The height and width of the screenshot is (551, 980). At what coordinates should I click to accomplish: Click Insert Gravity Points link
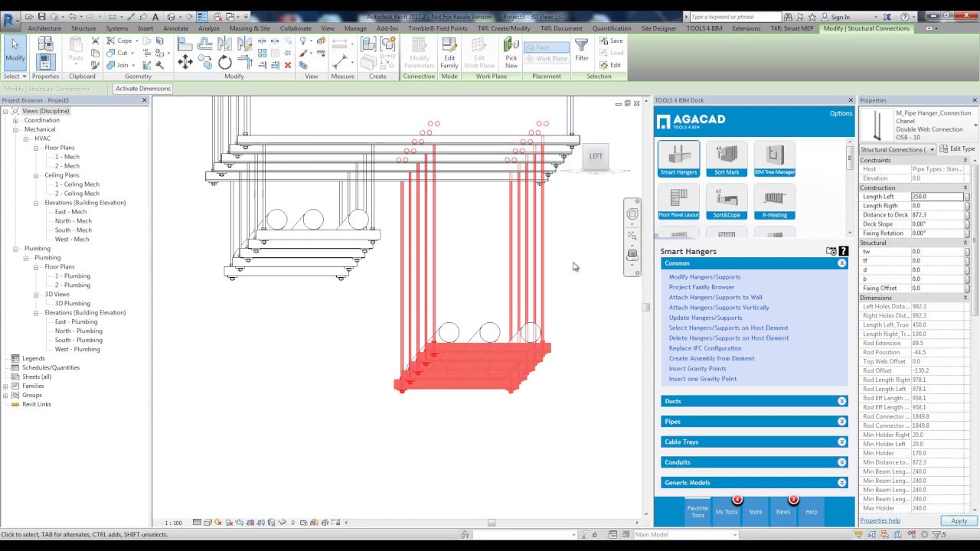[x=697, y=369]
